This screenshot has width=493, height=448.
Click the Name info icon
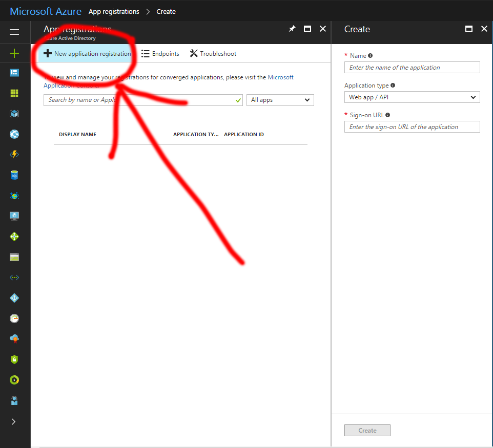tap(371, 56)
